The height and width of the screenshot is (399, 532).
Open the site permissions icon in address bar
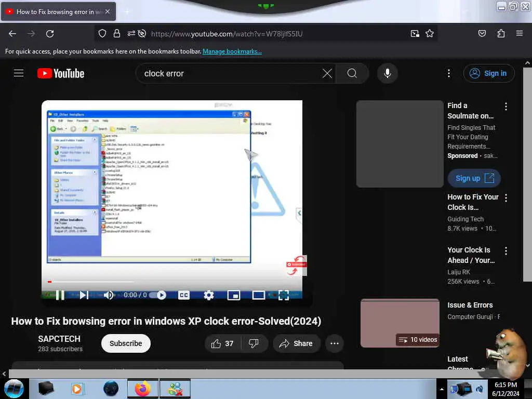131,33
